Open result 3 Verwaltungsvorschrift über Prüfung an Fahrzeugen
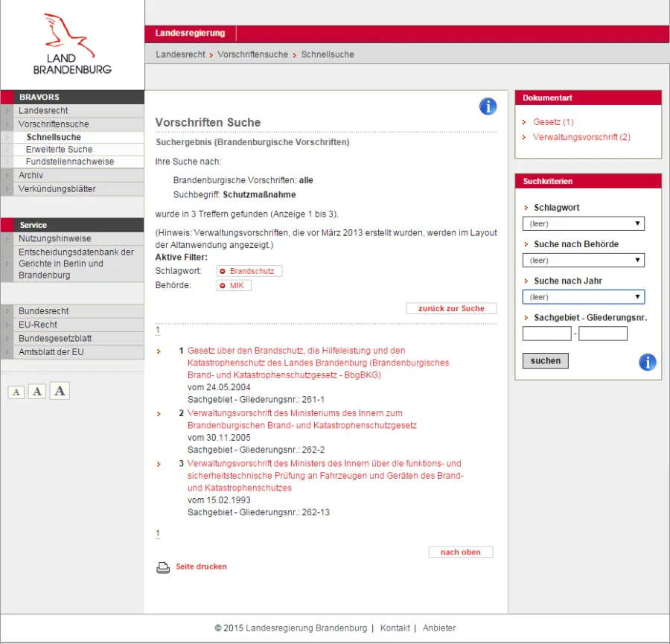 [x=325, y=476]
